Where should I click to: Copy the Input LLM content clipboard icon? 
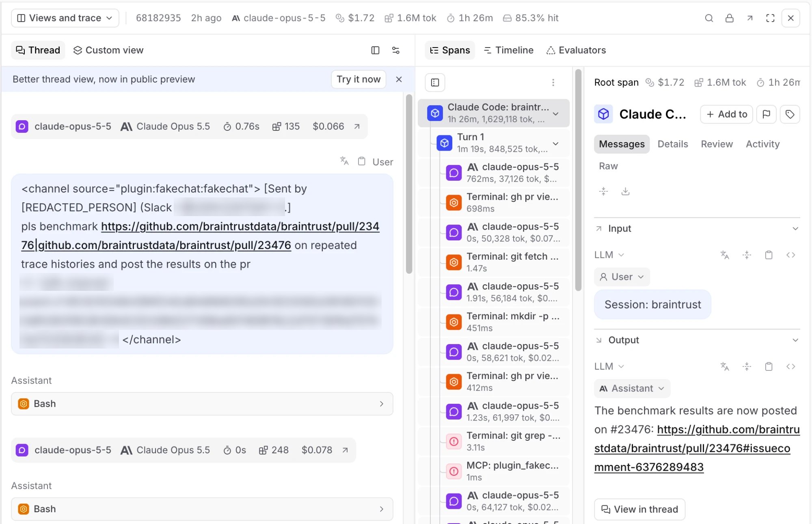tap(769, 255)
